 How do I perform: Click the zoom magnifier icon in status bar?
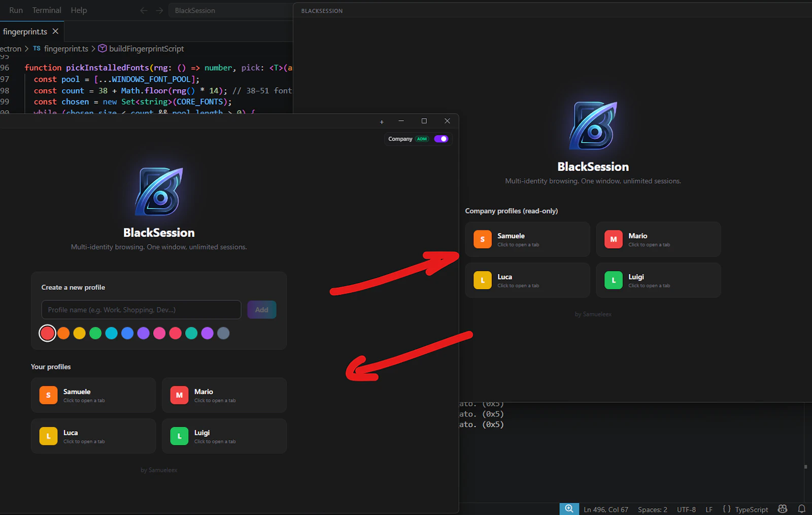pyautogui.click(x=569, y=509)
